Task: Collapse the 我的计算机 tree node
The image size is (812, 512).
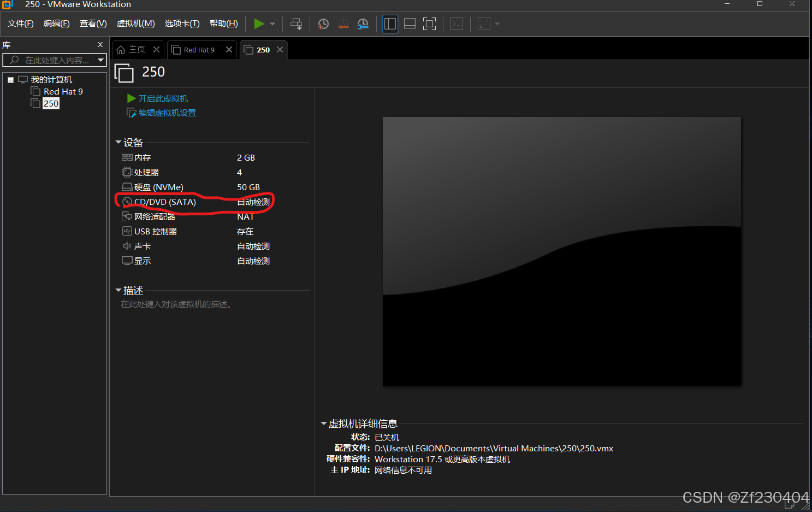Action: (10, 80)
